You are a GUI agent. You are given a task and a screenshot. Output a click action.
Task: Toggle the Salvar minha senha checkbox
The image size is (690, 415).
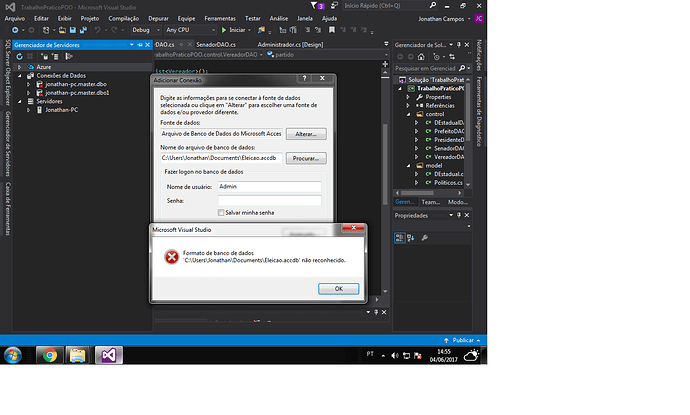[x=221, y=213]
